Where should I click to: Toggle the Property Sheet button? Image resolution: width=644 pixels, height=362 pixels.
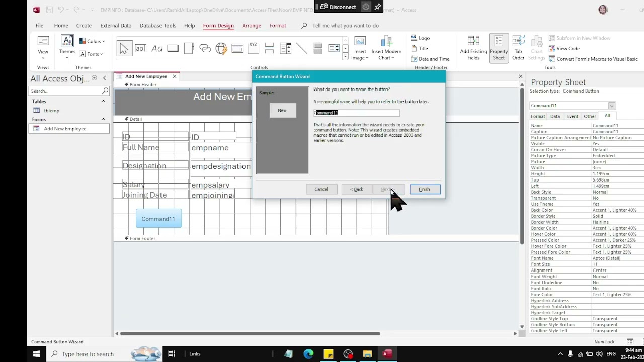tap(499, 48)
